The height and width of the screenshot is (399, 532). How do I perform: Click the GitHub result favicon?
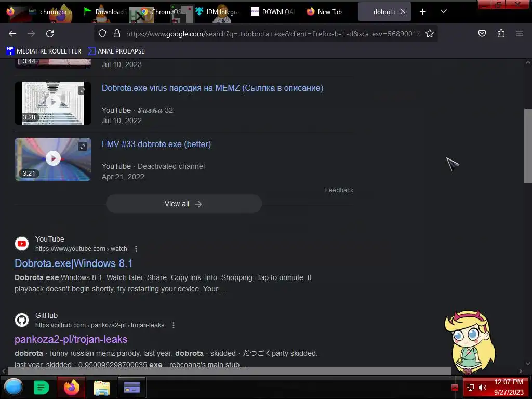point(22,320)
